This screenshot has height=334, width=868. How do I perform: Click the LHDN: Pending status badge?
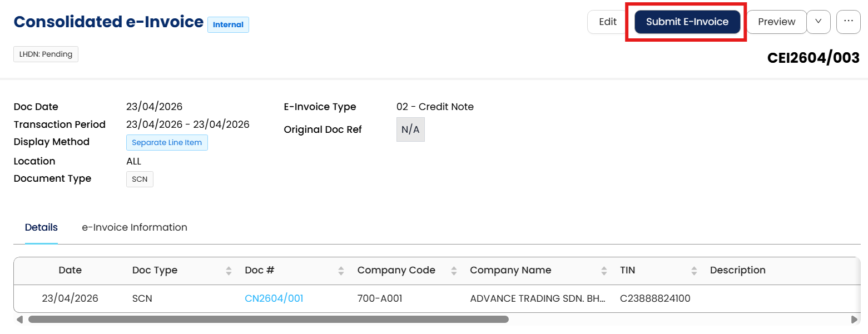pos(46,54)
